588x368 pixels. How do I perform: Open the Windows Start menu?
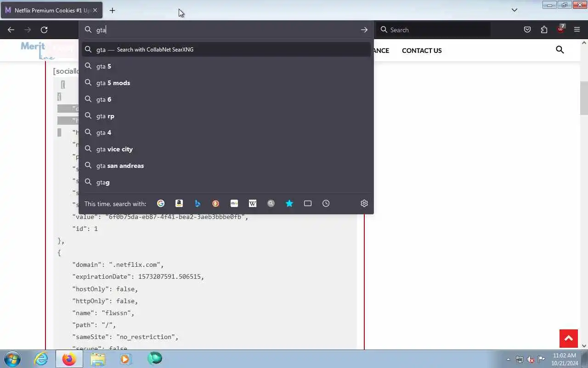[x=12, y=359]
